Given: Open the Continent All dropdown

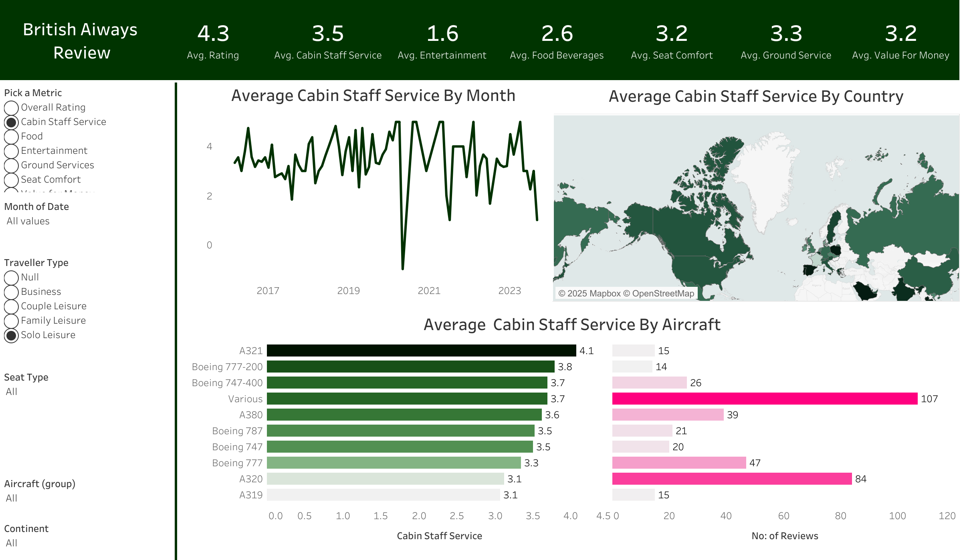Looking at the screenshot, I should click(x=12, y=543).
